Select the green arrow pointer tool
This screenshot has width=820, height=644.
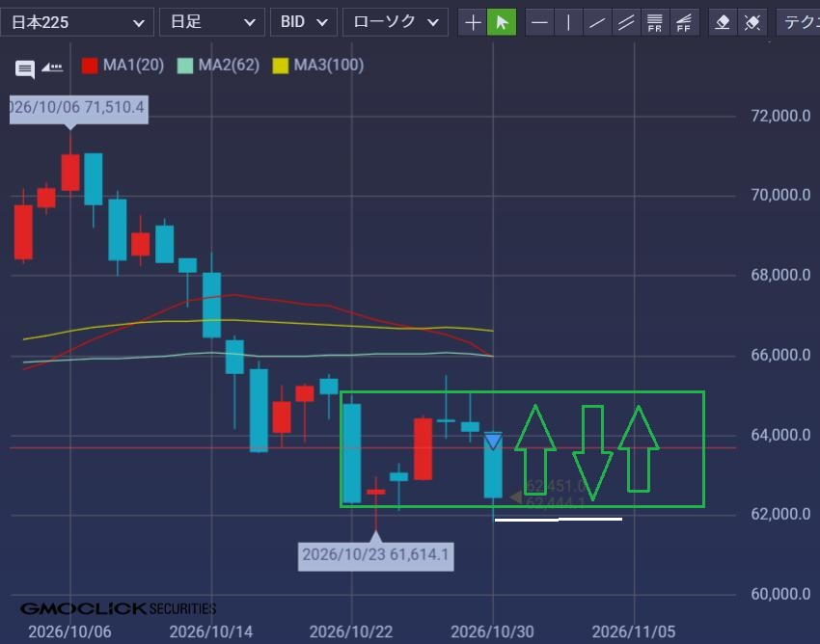pyautogui.click(x=502, y=22)
